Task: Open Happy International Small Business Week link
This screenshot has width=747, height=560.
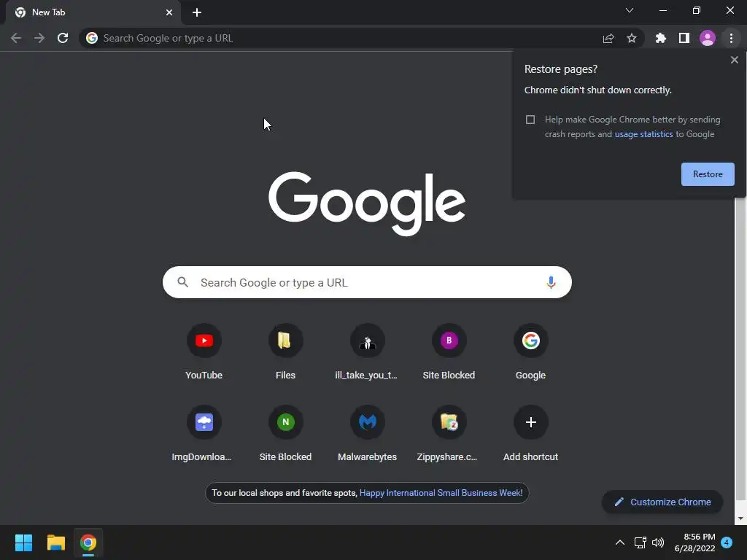Action: coord(441,493)
